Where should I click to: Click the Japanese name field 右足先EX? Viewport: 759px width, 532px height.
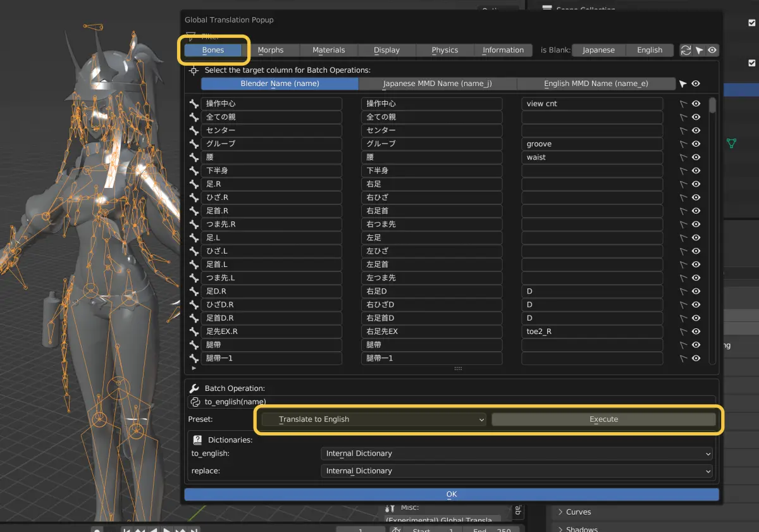432,331
